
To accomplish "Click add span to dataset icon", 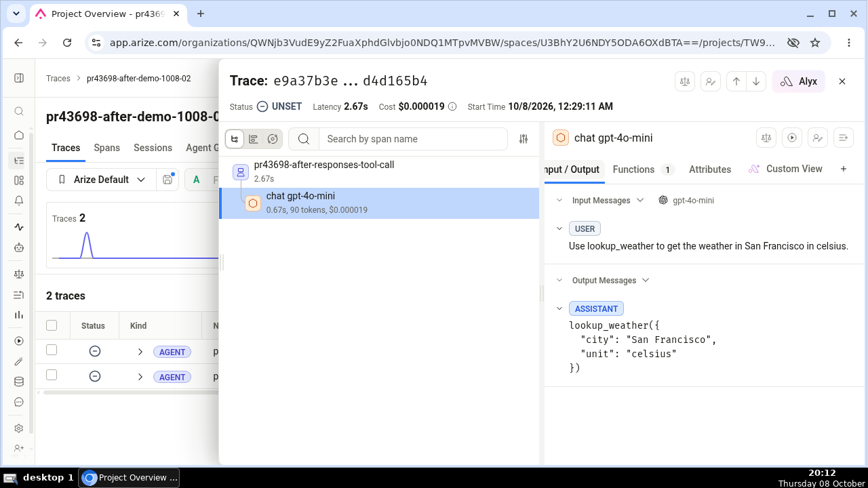I will 844,138.
